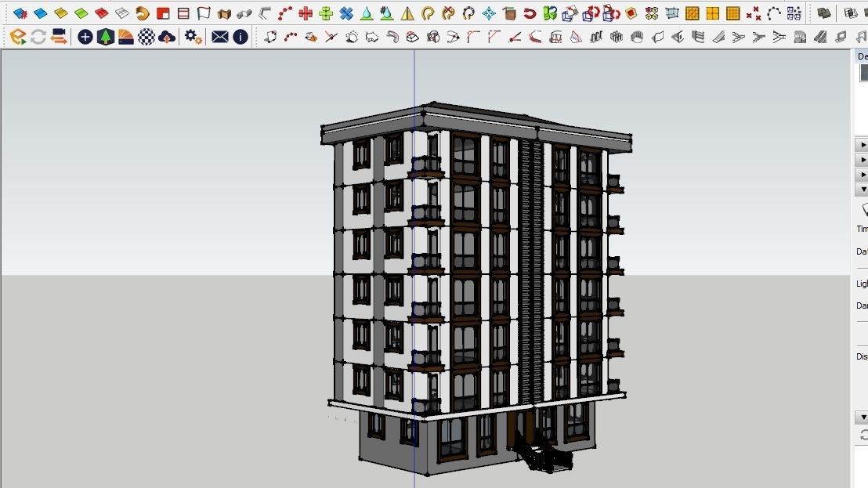Viewport: 868px width, 488px height.
Task: Select the yellow sheet tool icon
Action: [x=61, y=13]
